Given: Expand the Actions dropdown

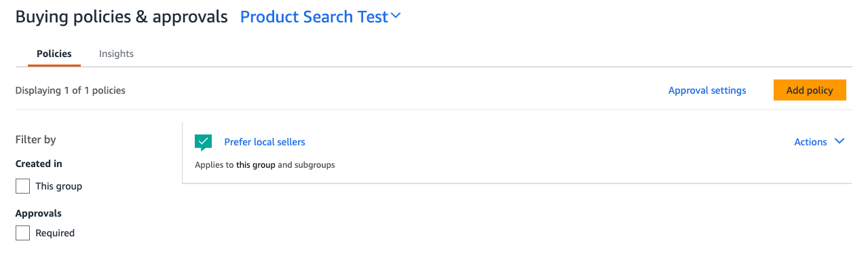Looking at the screenshot, I should (x=819, y=142).
